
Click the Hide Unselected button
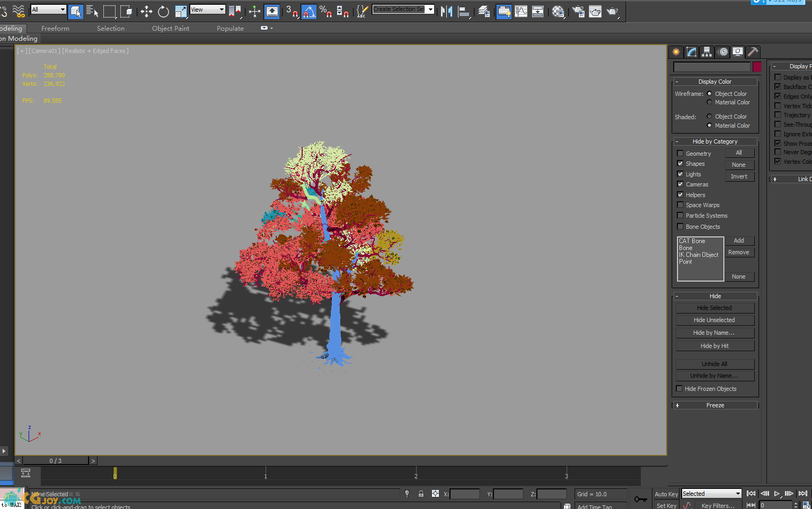click(714, 320)
